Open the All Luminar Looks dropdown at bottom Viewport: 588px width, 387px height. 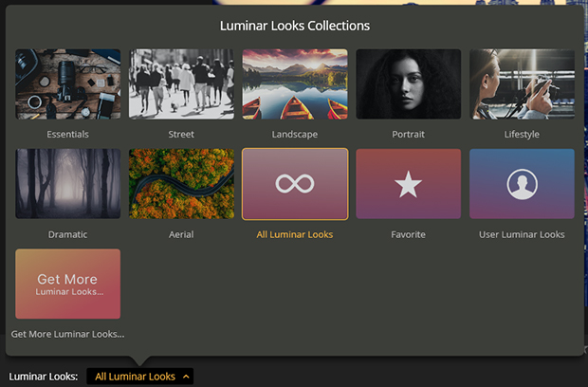(139, 377)
